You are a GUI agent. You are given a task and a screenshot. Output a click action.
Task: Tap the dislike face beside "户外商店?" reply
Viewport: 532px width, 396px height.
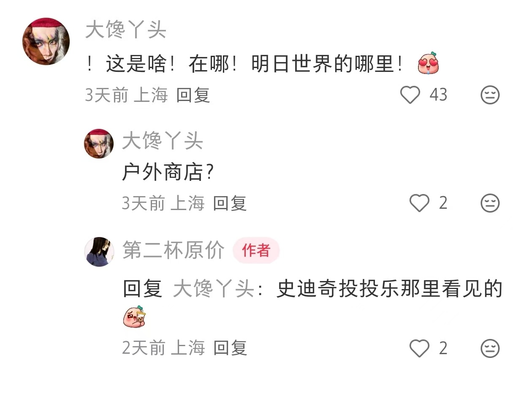[x=490, y=203]
